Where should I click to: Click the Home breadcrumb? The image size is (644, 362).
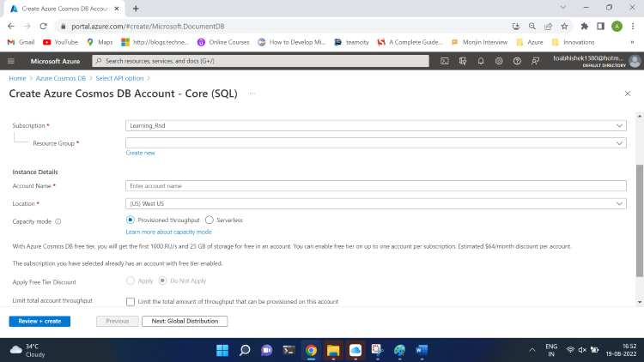[17, 78]
